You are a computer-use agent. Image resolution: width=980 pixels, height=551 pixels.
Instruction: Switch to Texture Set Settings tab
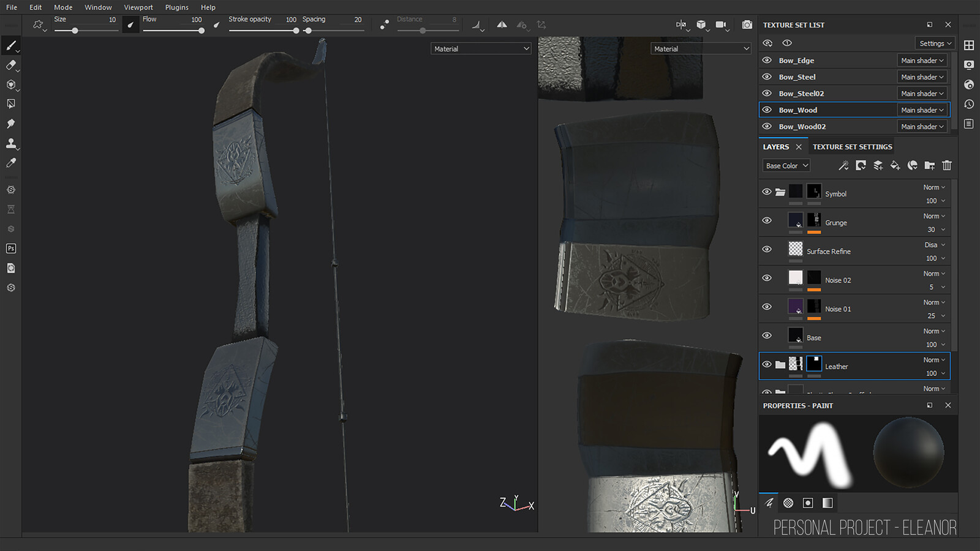click(x=852, y=147)
